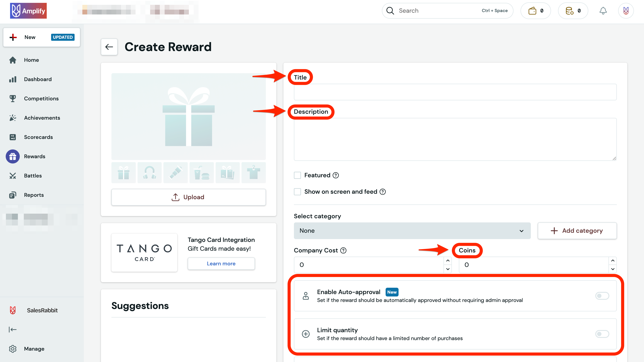The height and width of the screenshot is (362, 644).
Task: Choose the headphones reward image preset
Action: click(150, 172)
